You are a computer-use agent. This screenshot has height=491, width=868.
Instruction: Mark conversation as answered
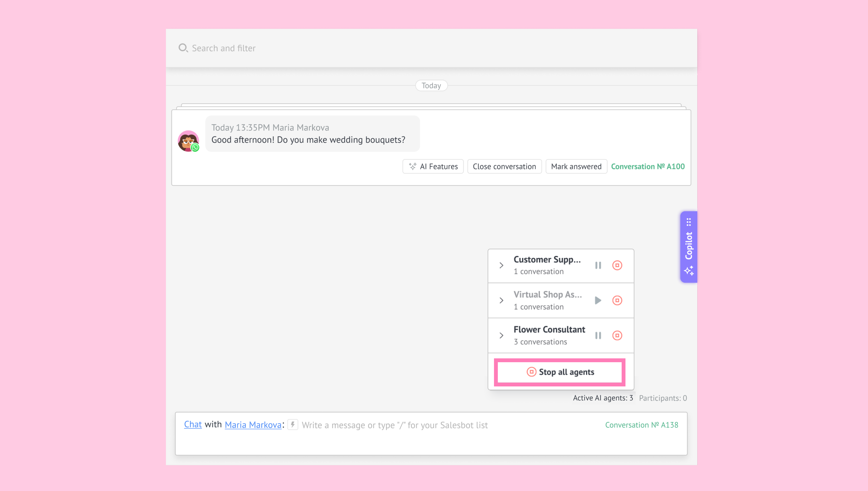coord(576,166)
